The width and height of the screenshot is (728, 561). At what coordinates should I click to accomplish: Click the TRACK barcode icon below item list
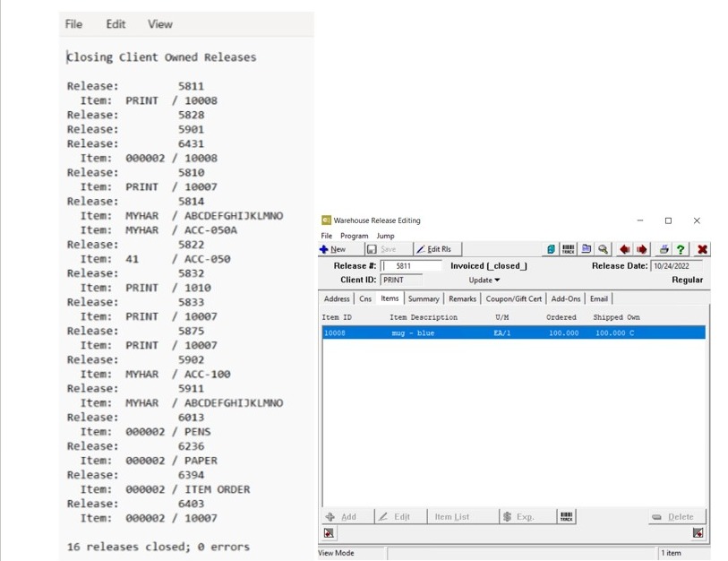tap(567, 516)
